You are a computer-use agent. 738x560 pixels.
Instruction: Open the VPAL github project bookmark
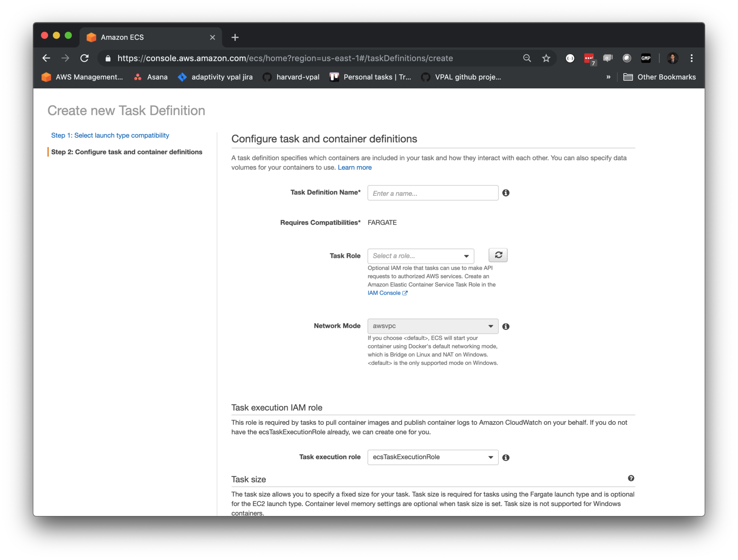tap(461, 77)
